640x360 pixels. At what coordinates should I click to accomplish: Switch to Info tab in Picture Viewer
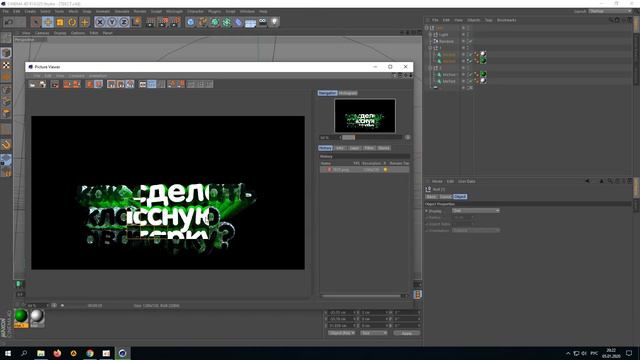click(x=340, y=148)
